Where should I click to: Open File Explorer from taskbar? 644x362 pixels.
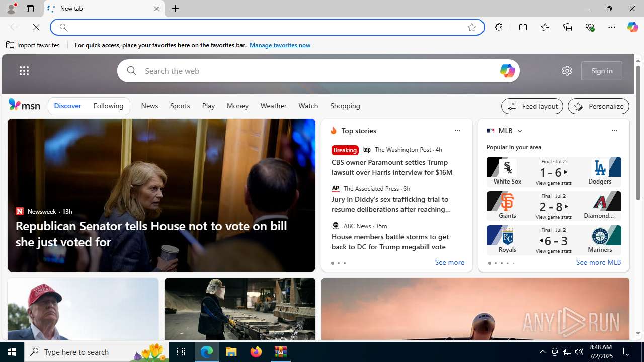231,352
